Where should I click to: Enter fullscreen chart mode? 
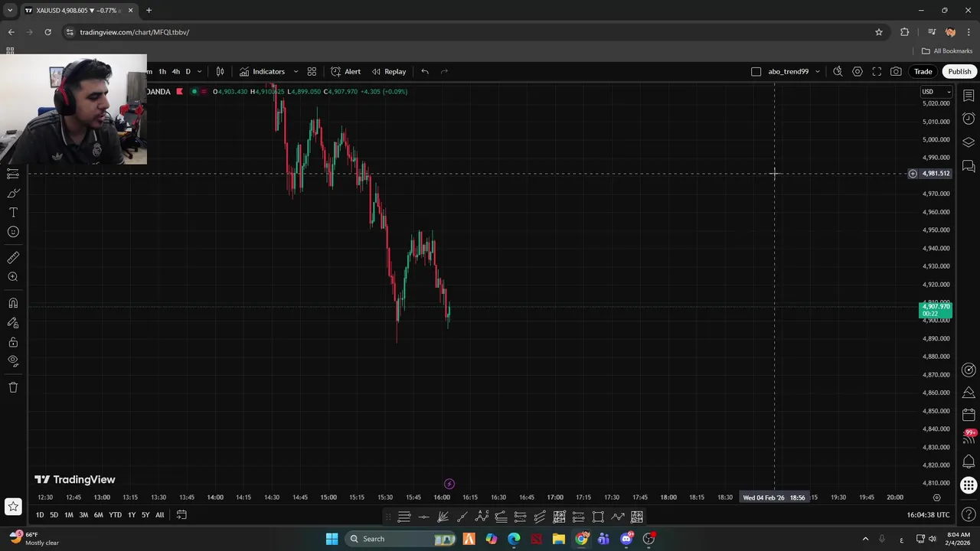click(x=877, y=71)
